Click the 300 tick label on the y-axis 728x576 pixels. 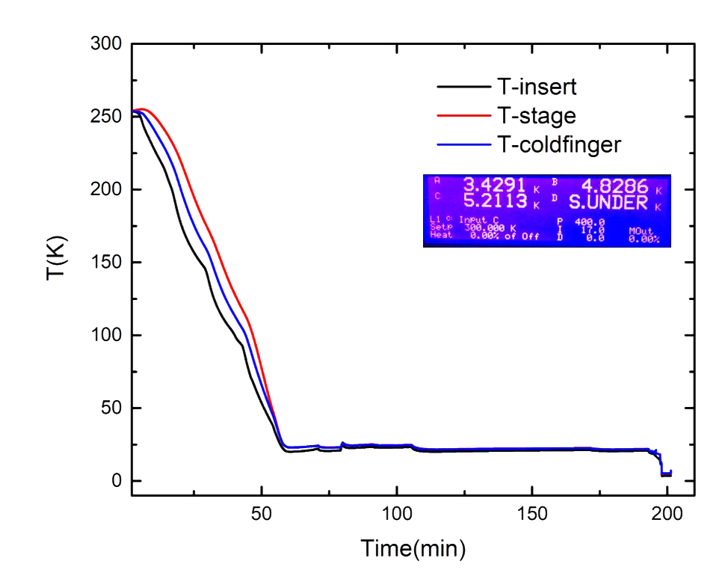point(106,43)
